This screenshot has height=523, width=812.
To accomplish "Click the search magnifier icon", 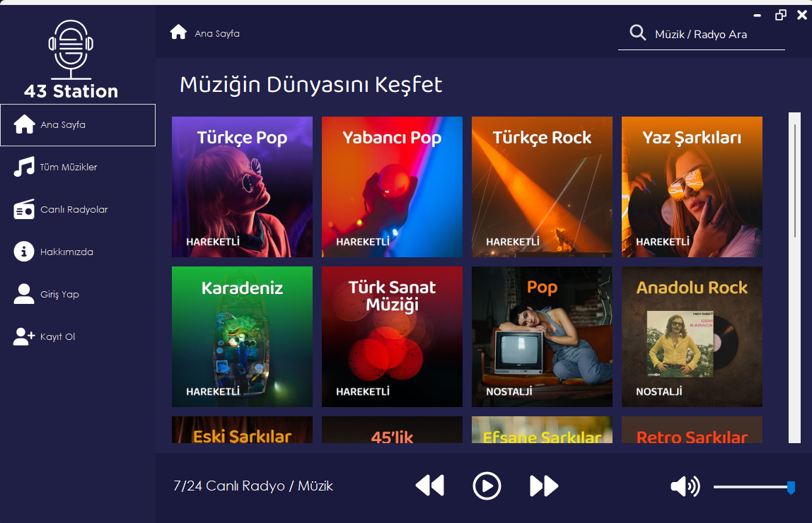I will 637,33.
